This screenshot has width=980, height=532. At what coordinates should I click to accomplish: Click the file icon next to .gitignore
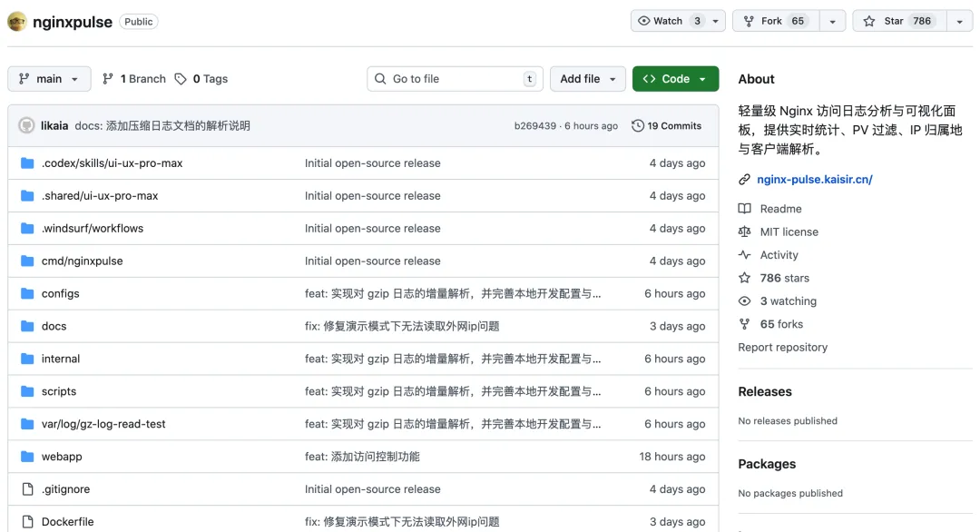[x=27, y=489]
